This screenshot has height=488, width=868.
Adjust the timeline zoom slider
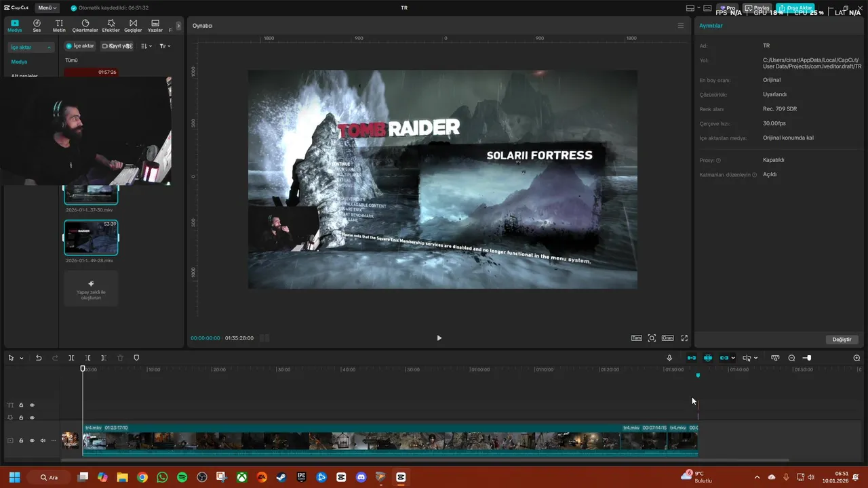click(807, 358)
